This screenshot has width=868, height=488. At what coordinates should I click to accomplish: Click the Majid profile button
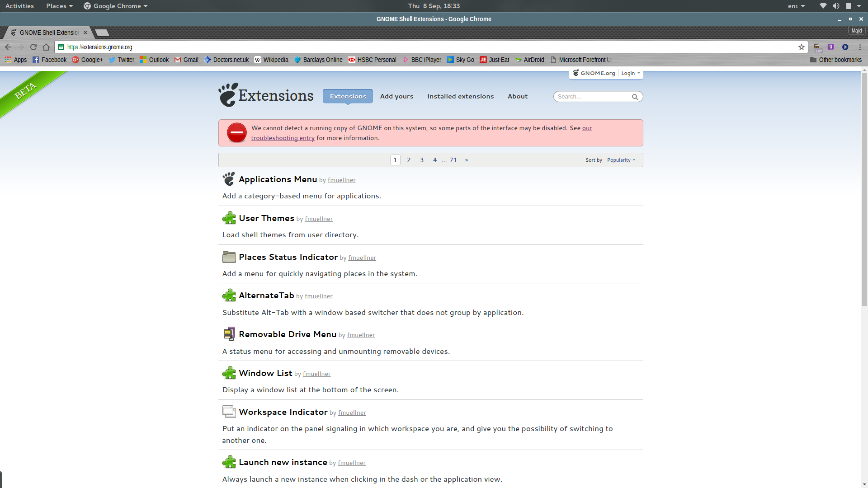[x=857, y=31]
